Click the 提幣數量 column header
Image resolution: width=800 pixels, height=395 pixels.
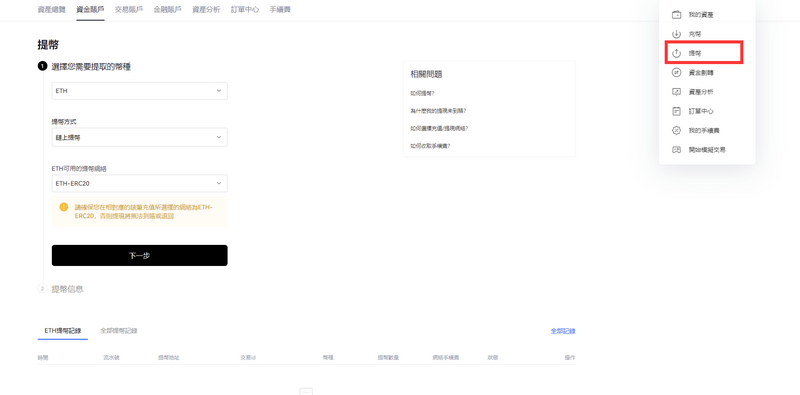point(388,358)
